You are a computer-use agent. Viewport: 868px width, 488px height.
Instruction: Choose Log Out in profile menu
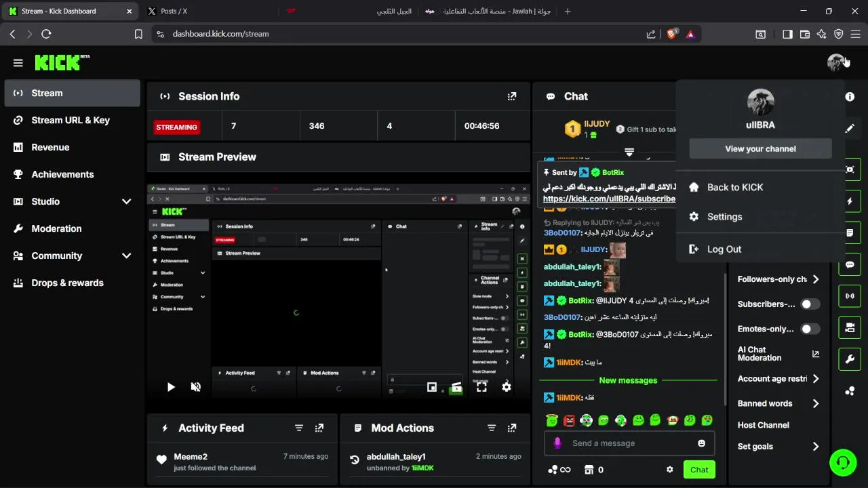coord(760,249)
